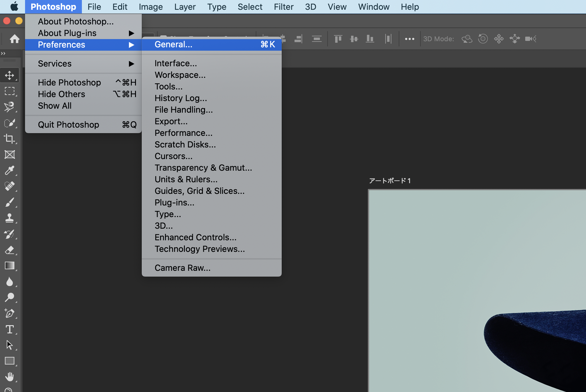Expand the Services submenu
Viewport: 586px width, 392px height.
point(83,64)
